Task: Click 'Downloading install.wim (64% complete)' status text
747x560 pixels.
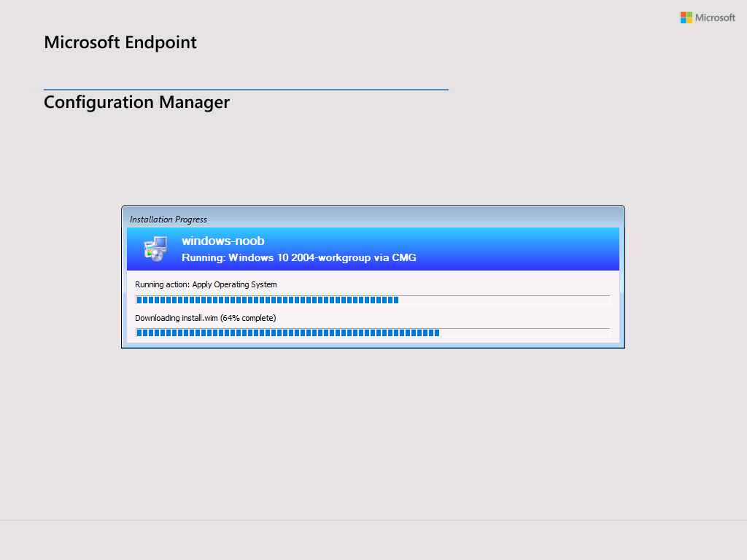Action: coord(205,318)
